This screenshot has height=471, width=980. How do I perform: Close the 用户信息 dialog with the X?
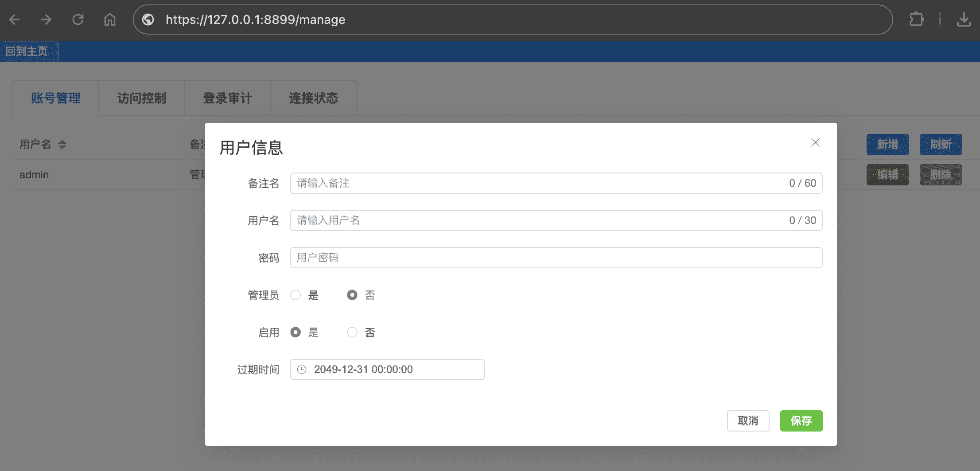click(x=816, y=142)
